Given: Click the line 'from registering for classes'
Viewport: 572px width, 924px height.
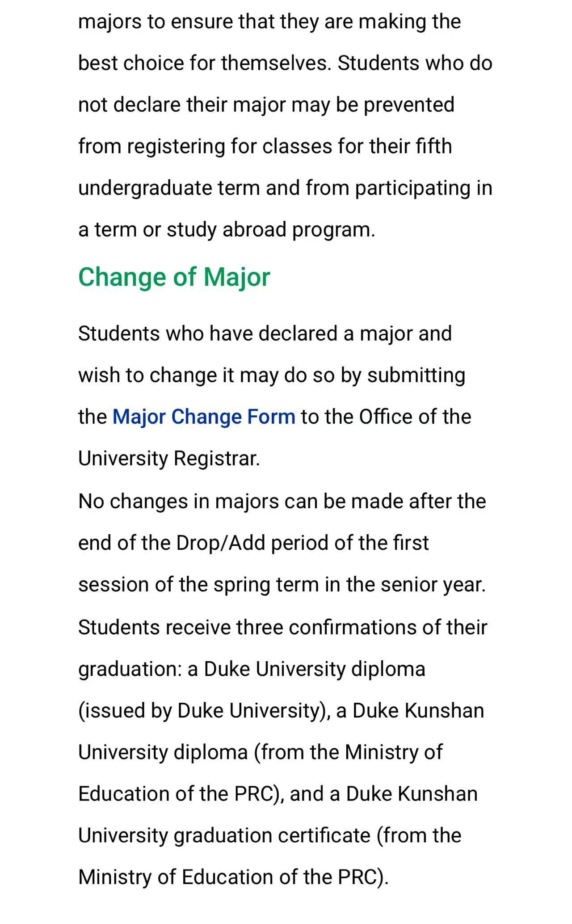Looking at the screenshot, I should point(265,147).
